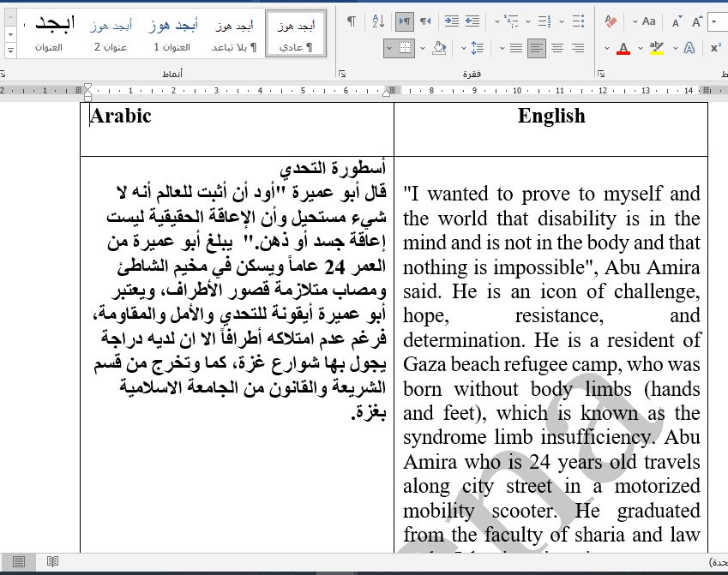
Task: Apply bullet list formatting
Action: click(x=578, y=21)
